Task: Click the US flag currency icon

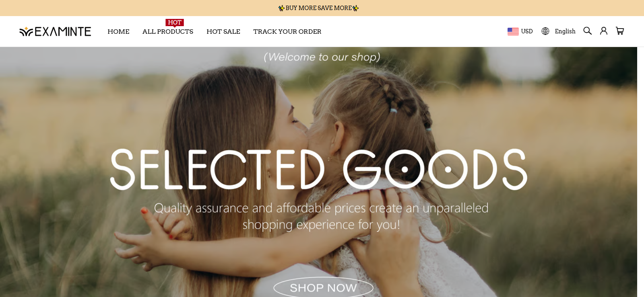Action: coord(513,31)
